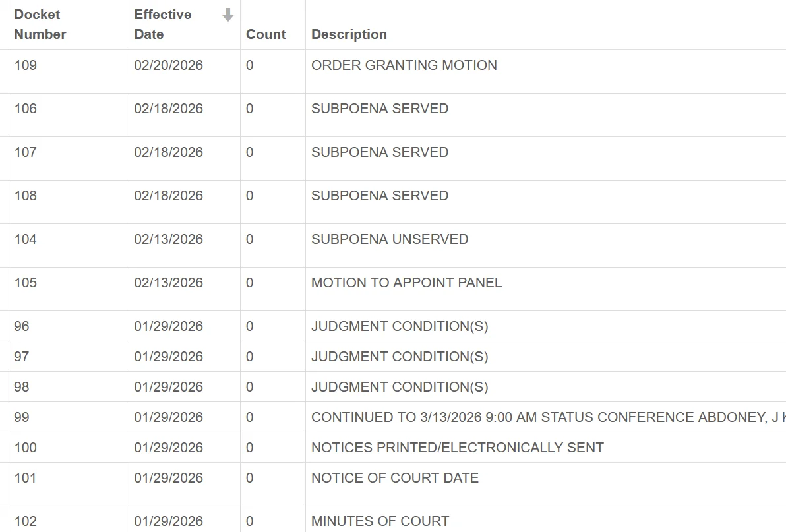Click the Description column header
The width and height of the screenshot is (786, 532).
[x=349, y=34]
